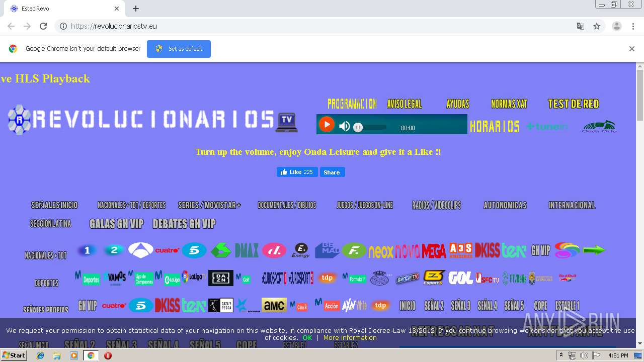Open Energy channel logo
The height and width of the screenshot is (362, 644).
click(x=301, y=250)
